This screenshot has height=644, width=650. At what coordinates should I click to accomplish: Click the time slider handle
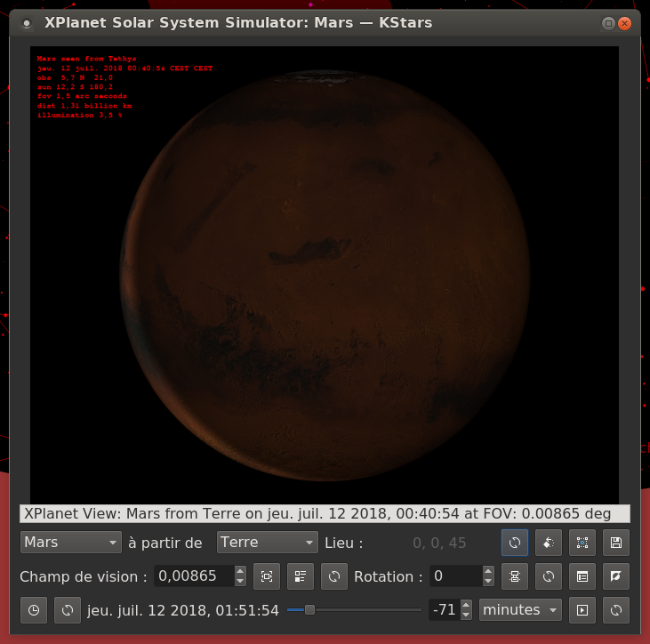[309, 609]
